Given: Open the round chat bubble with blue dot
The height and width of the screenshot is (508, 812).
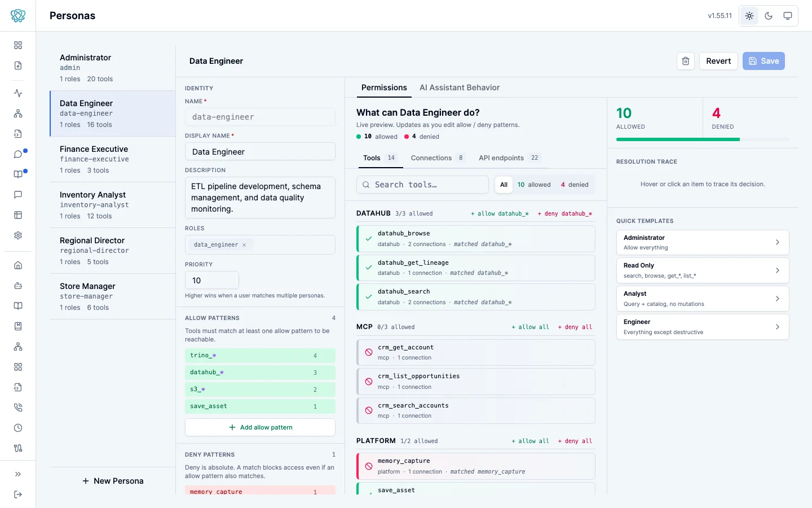Looking at the screenshot, I should pos(18,154).
